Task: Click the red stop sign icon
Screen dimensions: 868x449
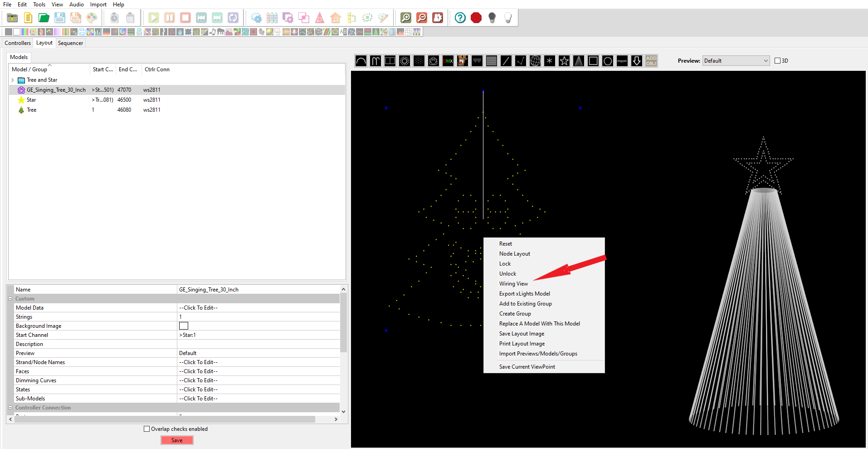Action: pyautogui.click(x=476, y=18)
